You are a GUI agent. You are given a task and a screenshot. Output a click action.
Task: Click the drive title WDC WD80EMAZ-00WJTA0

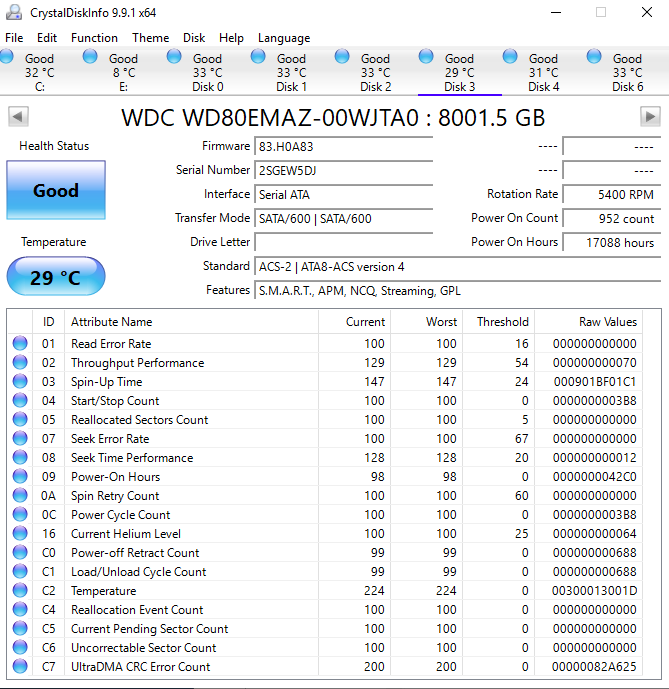click(x=333, y=118)
